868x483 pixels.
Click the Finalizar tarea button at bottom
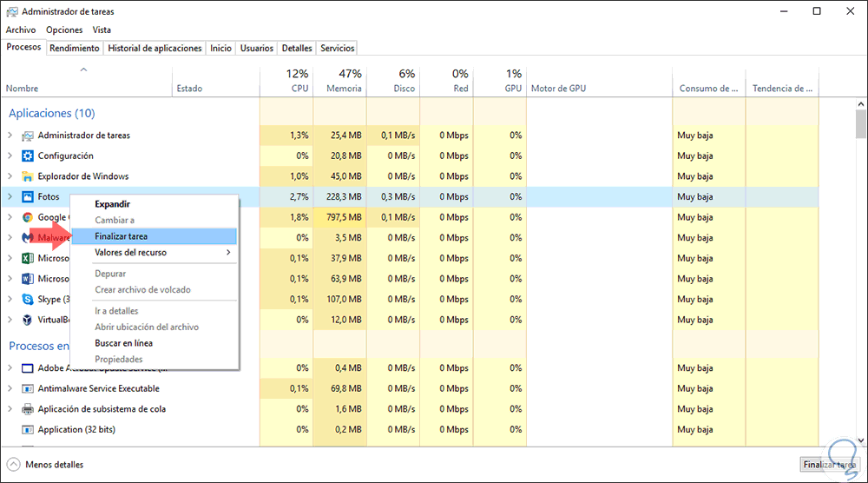click(829, 465)
